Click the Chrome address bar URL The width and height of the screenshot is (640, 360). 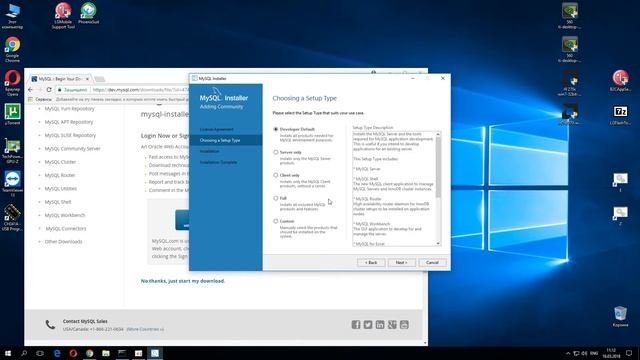click(x=141, y=90)
